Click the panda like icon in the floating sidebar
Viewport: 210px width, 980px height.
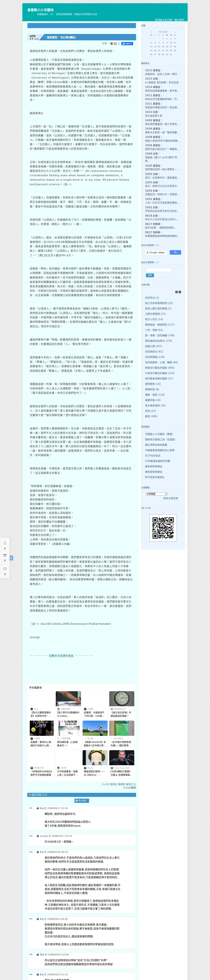[5, 555]
